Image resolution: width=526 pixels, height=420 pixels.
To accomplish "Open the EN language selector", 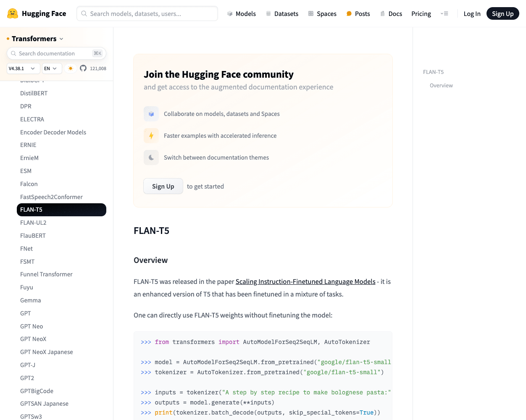I will coord(52,68).
